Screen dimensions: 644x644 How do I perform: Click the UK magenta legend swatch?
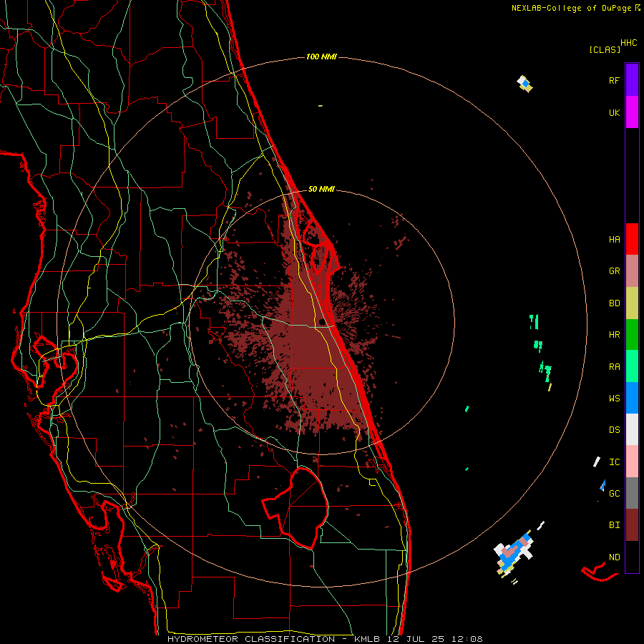[x=632, y=112]
